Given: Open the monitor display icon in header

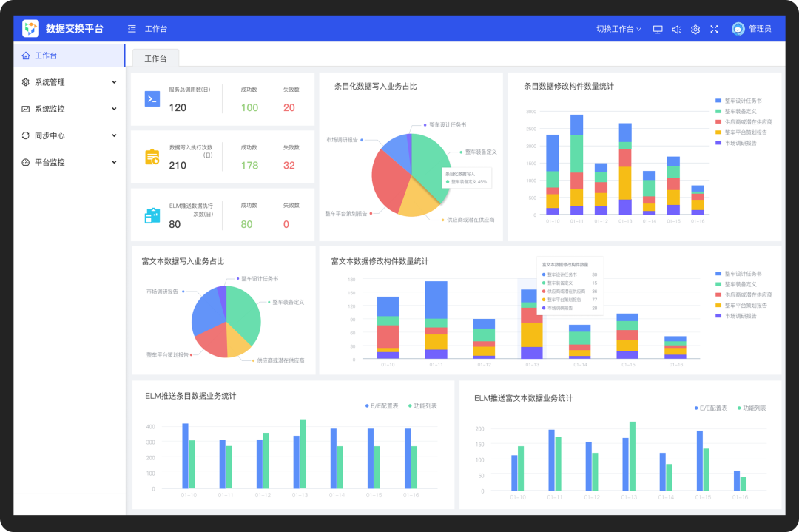Looking at the screenshot, I should [658, 29].
